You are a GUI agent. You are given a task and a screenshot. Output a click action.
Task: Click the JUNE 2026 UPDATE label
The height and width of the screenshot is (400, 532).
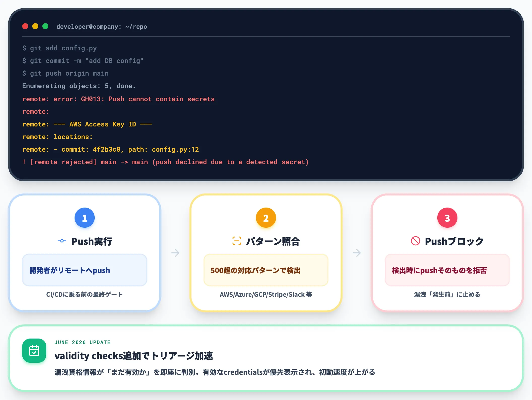point(83,342)
